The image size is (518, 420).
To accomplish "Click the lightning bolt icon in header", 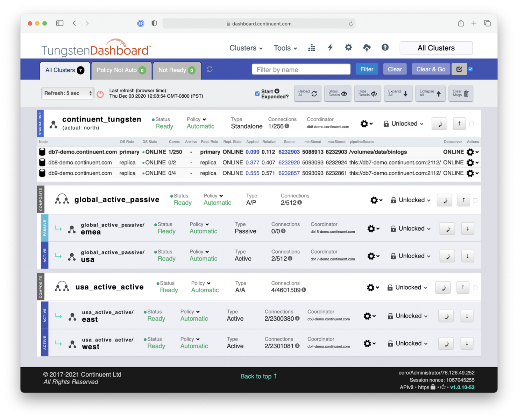I will point(330,48).
